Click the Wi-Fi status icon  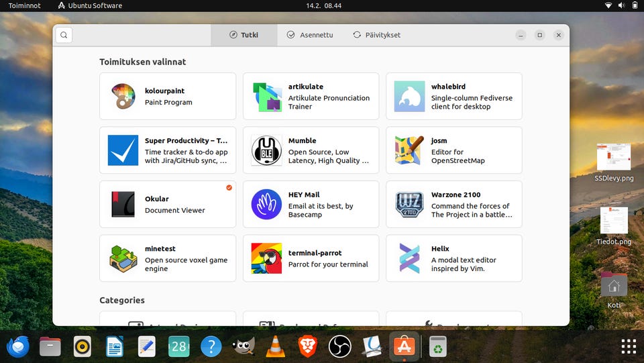pyautogui.click(x=608, y=5)
